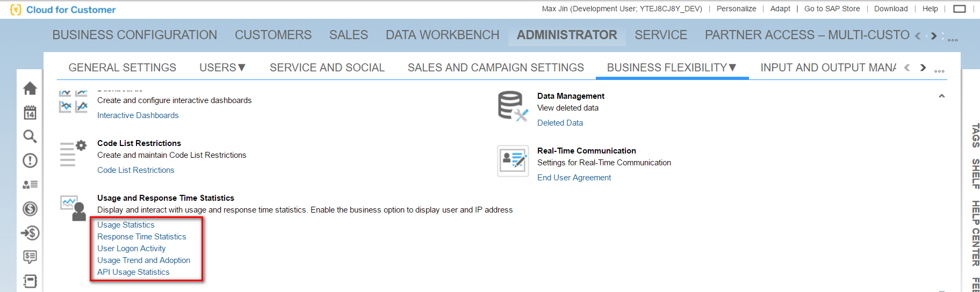Open the top navigation overflow dots
The width and height of the screenshot is (980, 292).
click(x=953, y=40)
